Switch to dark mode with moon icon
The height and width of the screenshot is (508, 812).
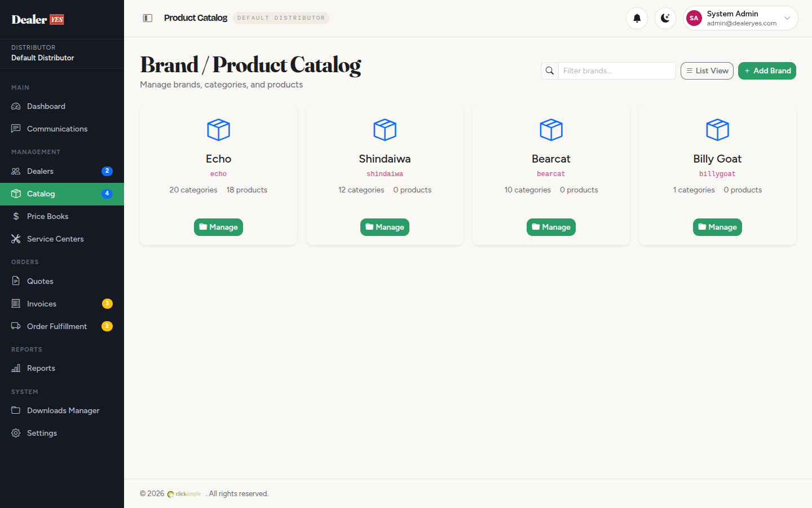pos(665,18)
